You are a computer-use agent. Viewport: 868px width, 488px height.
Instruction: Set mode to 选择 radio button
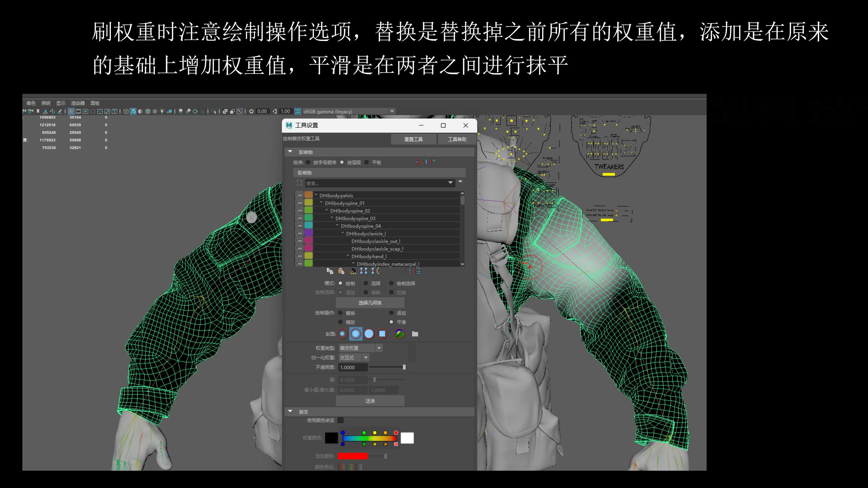click(366, 283)
